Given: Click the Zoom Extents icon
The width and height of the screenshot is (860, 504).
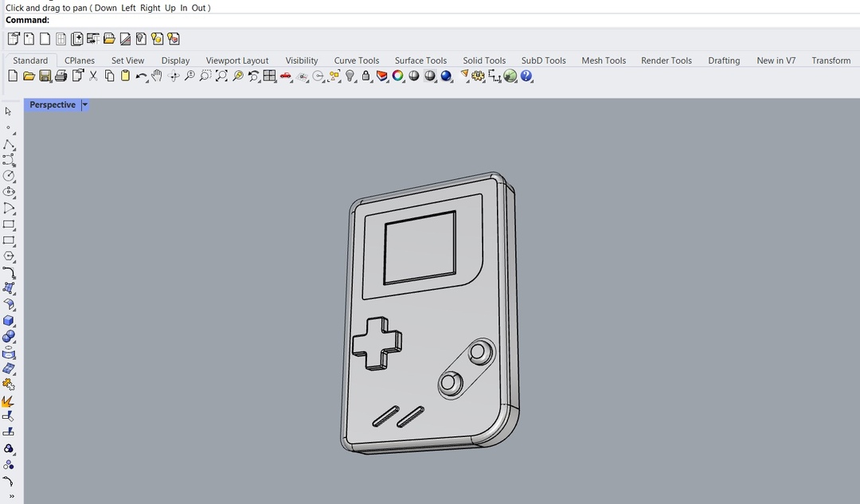Looking at the screenshot, I should coord(221,76).
